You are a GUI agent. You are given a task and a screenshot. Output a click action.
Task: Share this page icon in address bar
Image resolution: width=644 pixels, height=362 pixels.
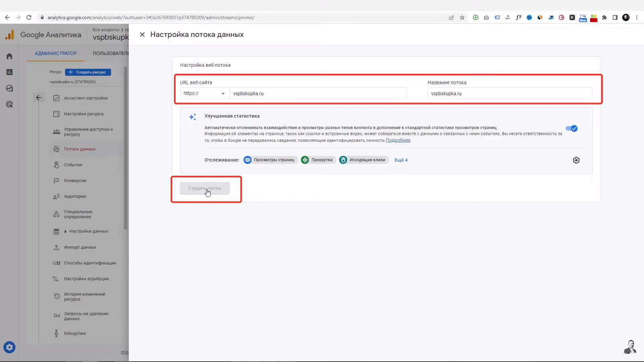pos(451,17)
